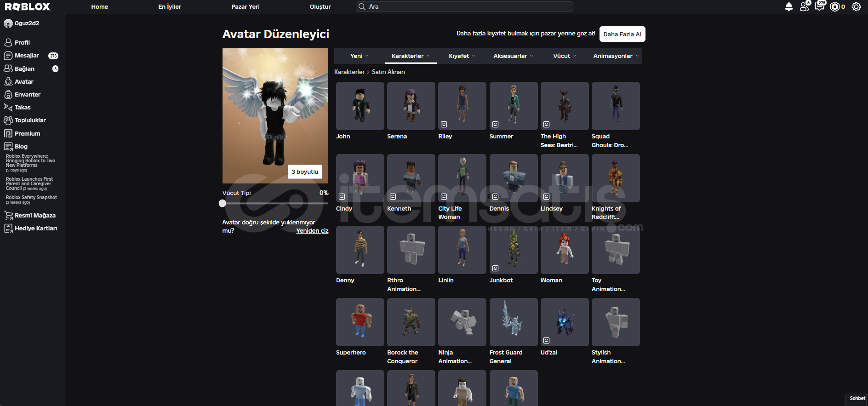Go to the En İyiler page
This screenshot has width=868, height=406.
(x=170, y=6)
